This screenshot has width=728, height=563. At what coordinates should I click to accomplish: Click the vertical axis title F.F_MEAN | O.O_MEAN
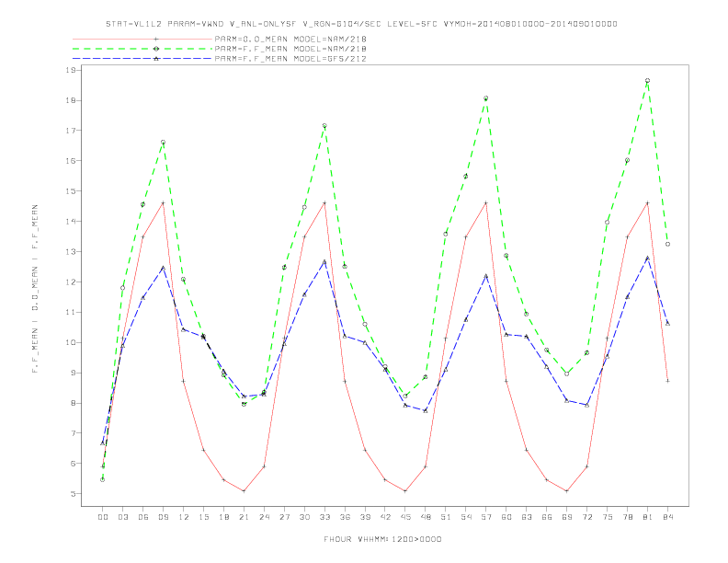35,289
